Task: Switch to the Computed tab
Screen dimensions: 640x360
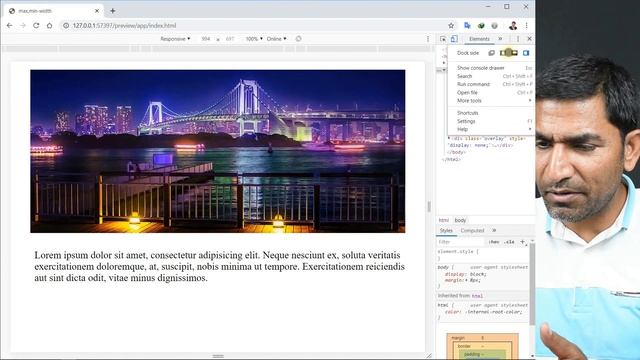Action: [472, 231]
